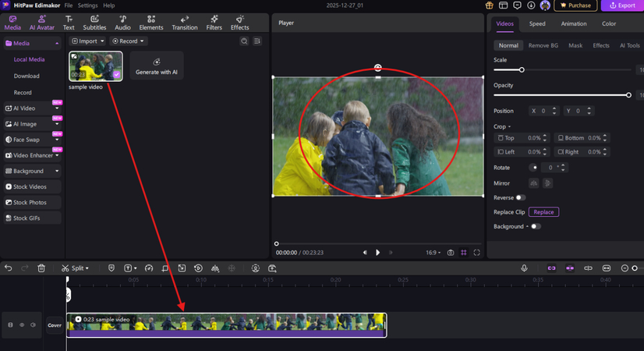Click the Export button
644x351 pixels.
[622, 5]
